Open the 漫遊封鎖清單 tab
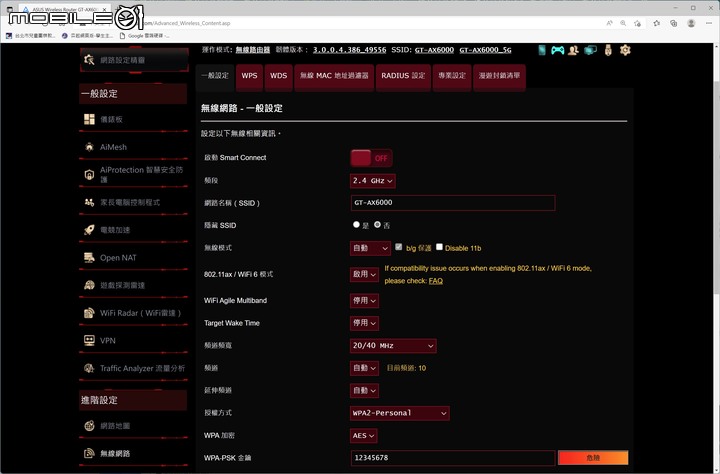This screenshot has width=720, height=474. pyautogui.click(x=499, y=77)
